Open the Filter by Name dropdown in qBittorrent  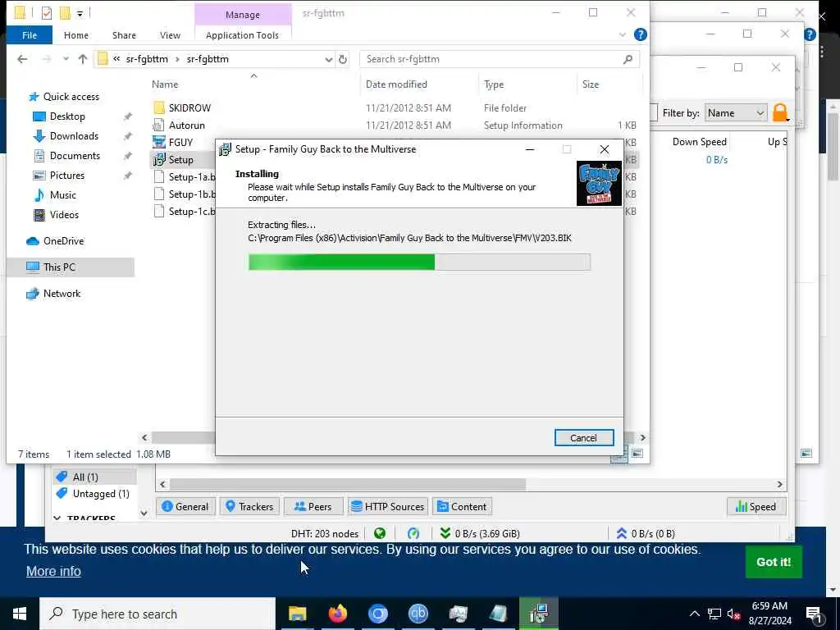pyautogui.click(x=736, y=113)
